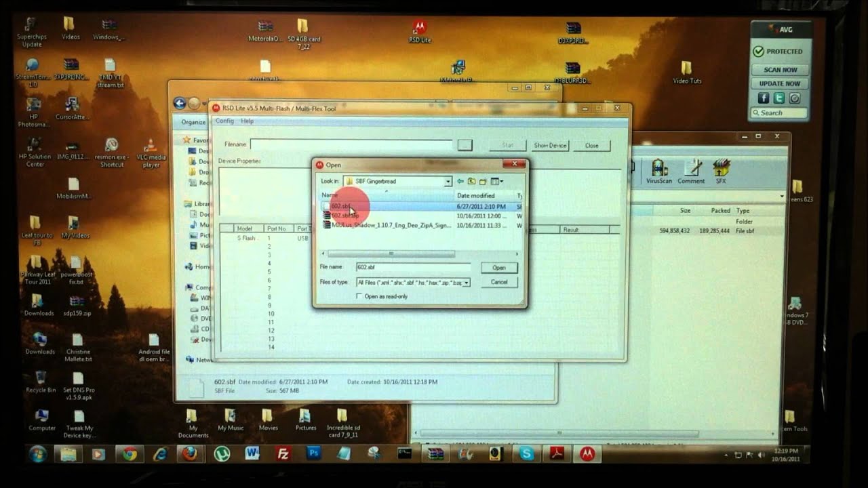Select the 602.sbf.zip archive row
The image size is (868, 488).
(x=421, y=216)
